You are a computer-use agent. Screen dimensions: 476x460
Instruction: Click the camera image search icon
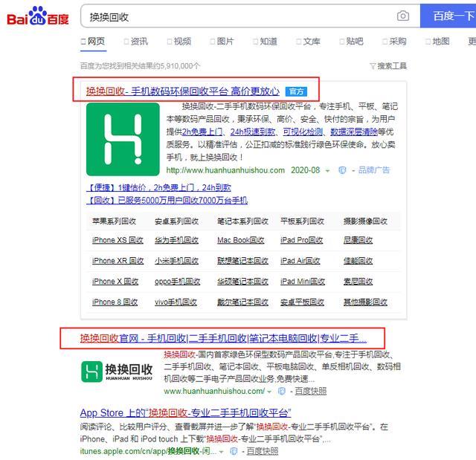[403, 16]
